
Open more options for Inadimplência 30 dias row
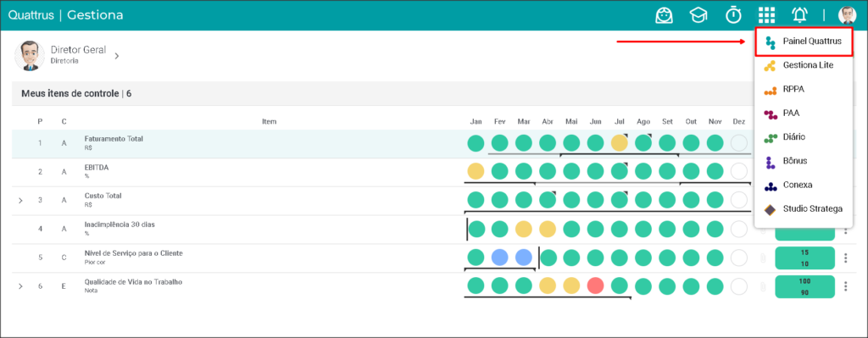click(x=845, y=230)
